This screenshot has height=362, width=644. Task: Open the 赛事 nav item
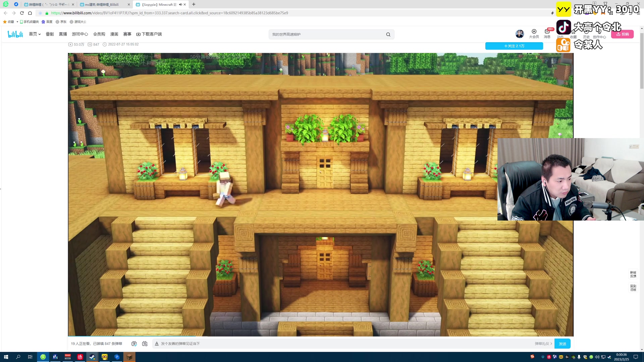(x=127, y=34)
